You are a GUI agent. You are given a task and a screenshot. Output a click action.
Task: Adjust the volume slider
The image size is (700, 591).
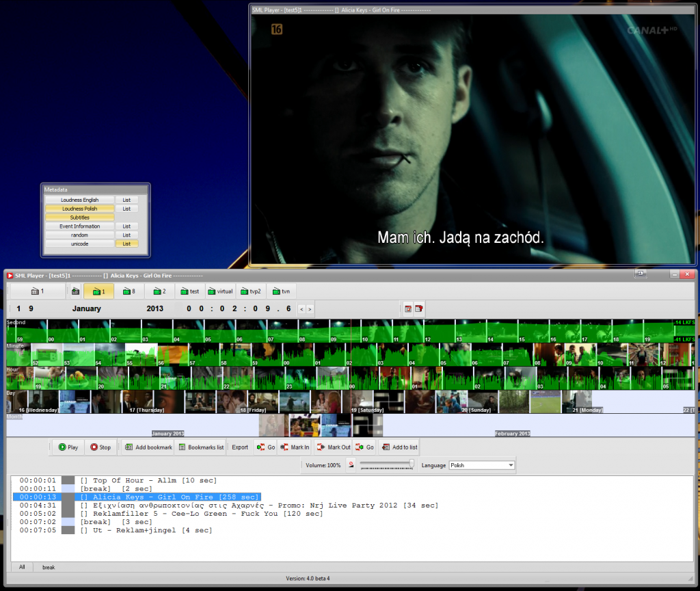point(388,464)
